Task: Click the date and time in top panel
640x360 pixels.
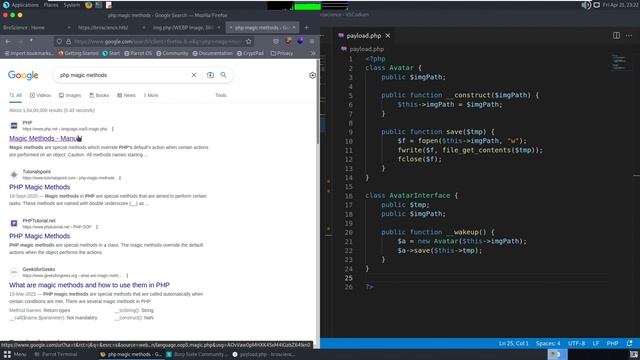Action: point(620,5)
